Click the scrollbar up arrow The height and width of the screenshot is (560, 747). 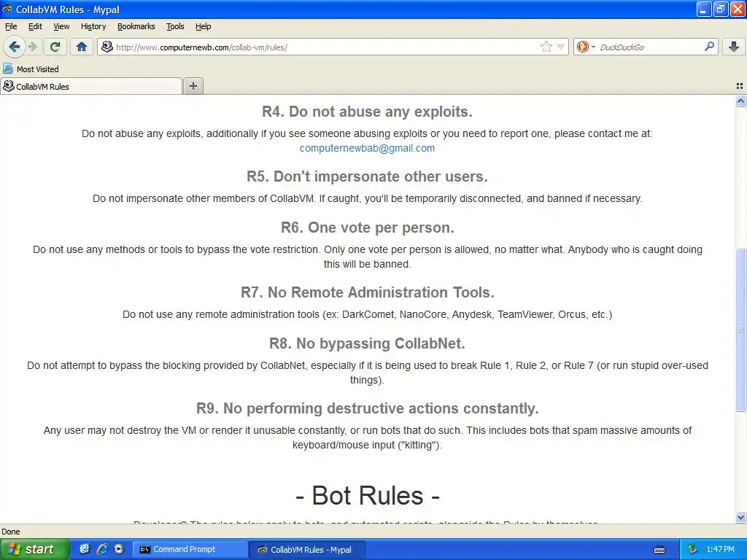point(740,101)
